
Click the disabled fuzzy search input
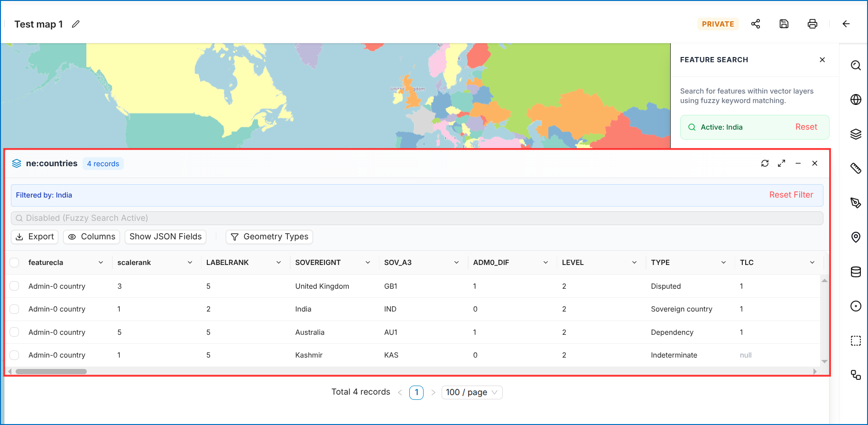click(x=417, y=218)
